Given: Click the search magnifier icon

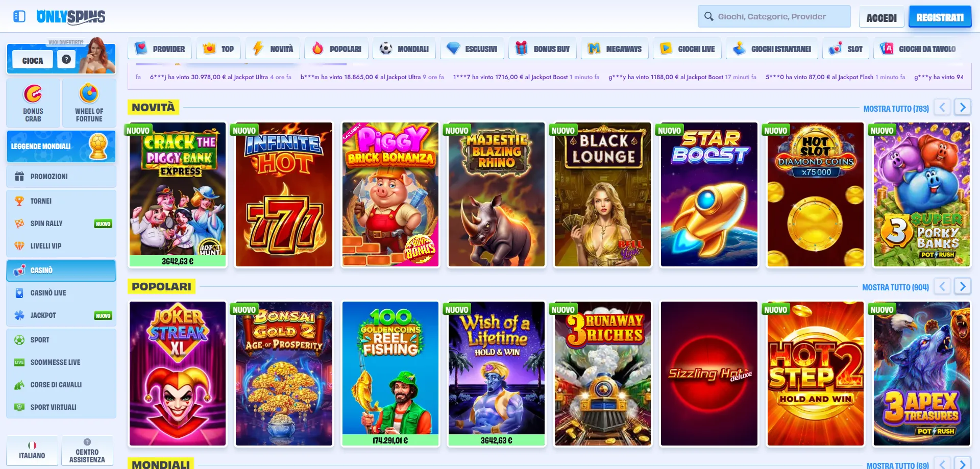Looking at the screenshot, I should point(708,16).
